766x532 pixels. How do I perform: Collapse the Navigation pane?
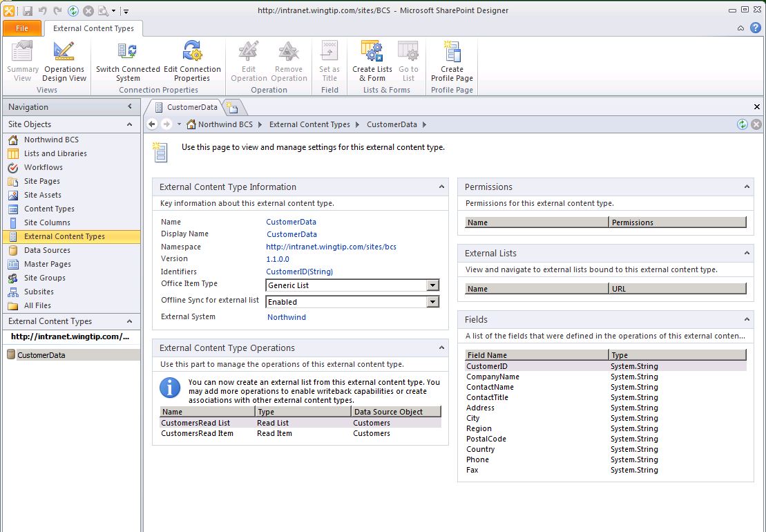point(129,106)
